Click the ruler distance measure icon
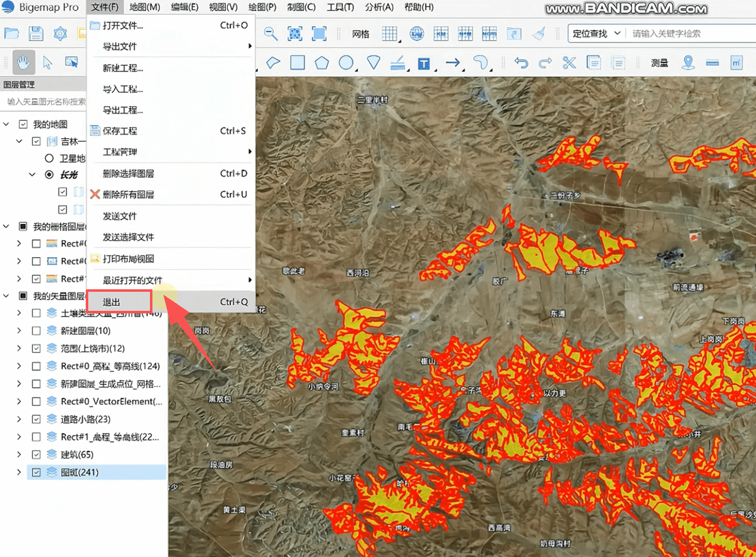 [712, 62]
